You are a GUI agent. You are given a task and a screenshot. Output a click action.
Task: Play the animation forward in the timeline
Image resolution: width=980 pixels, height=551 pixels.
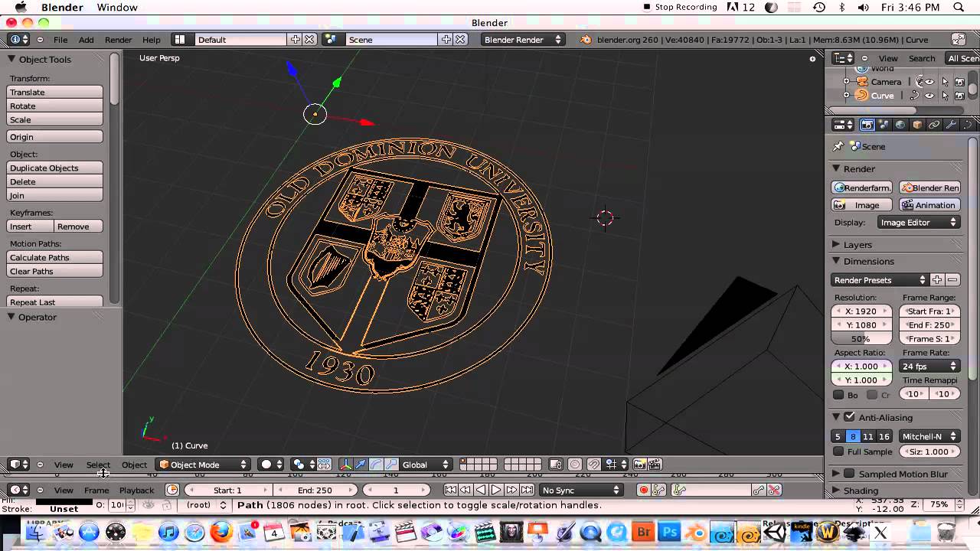click(496, 490)
